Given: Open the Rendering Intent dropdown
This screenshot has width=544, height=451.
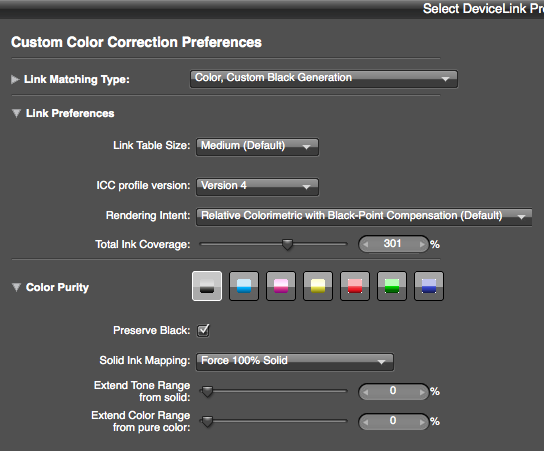Looking at the screenshot, I should click(x=364, y=217).
